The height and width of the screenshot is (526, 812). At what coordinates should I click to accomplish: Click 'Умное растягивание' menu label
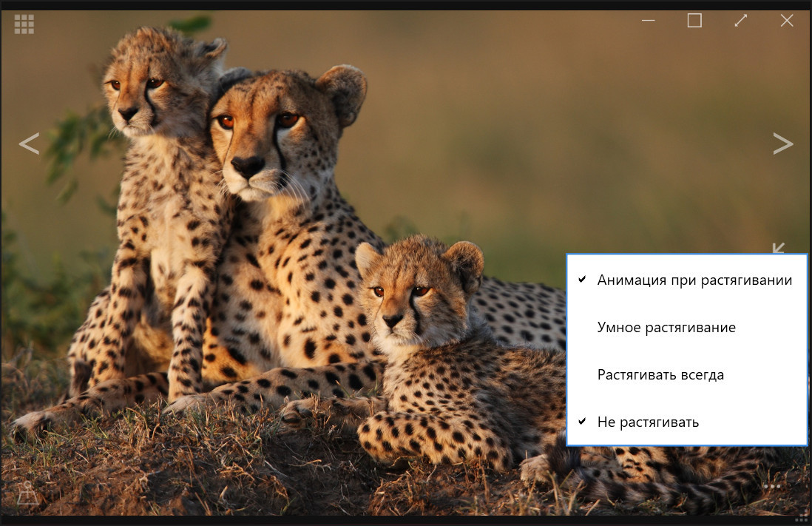[x=666, y=328]
